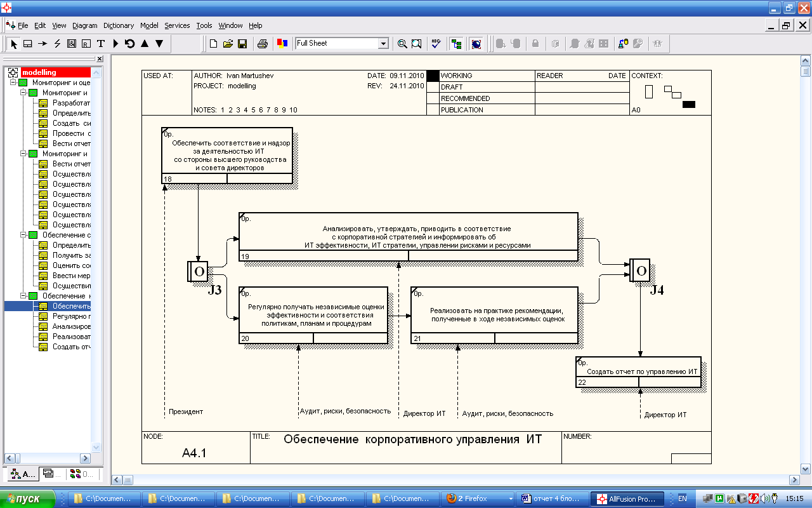Click Go to Child Diagram down triangle
The width and height of the screenshot is (812, 508).
[x=159, y=44]
